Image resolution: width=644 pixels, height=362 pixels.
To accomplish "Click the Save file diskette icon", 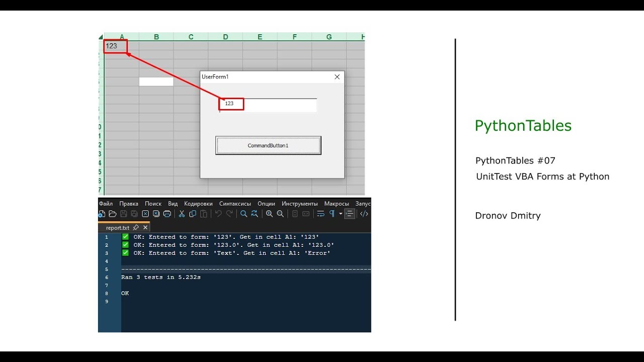I will pos(124,214).
